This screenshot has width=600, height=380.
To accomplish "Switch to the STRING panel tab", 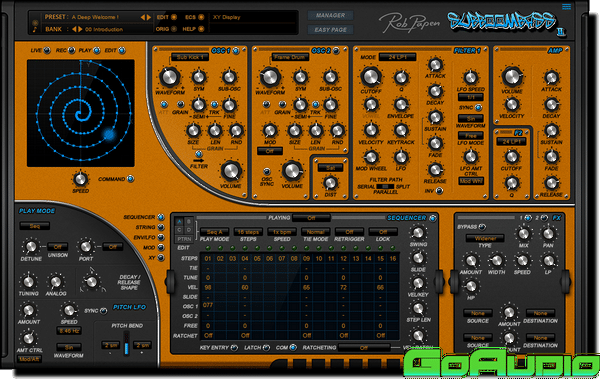I will click(161, 227).
